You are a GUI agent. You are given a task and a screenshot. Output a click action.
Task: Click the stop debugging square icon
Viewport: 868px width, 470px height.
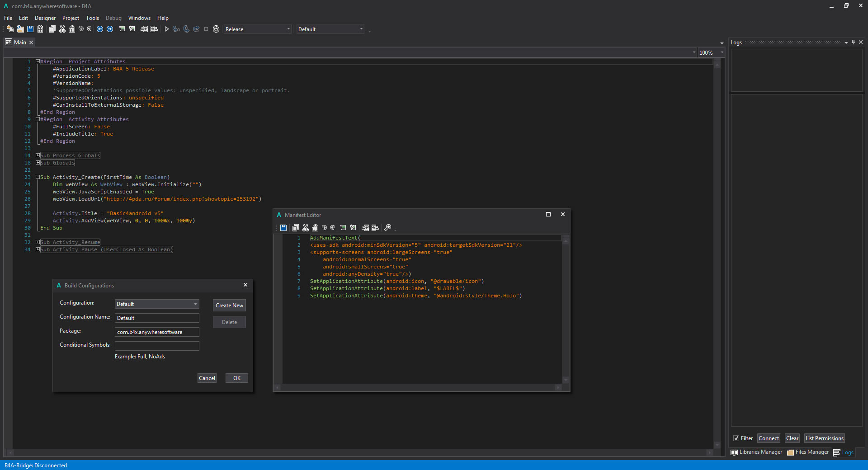pos(206,29)
